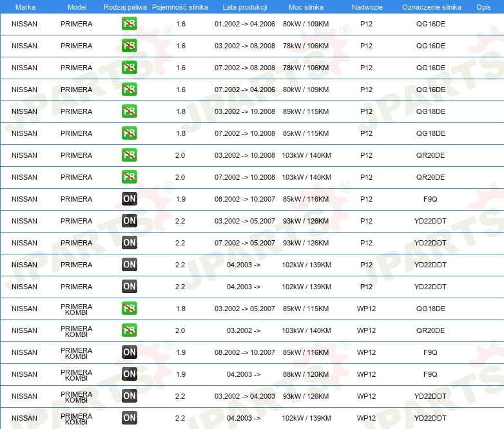Click diesel ON icon in P12 F9Q row
Screen dimensions: 504x429
(129, 198)
